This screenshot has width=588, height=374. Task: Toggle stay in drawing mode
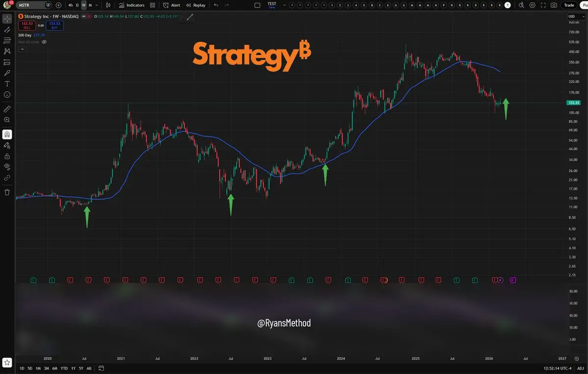(x=7, y=145)
